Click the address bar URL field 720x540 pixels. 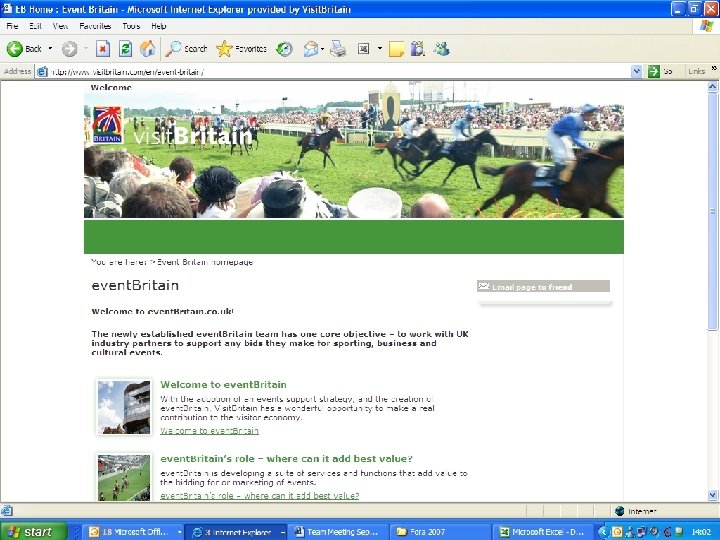(x=340, y=72)
